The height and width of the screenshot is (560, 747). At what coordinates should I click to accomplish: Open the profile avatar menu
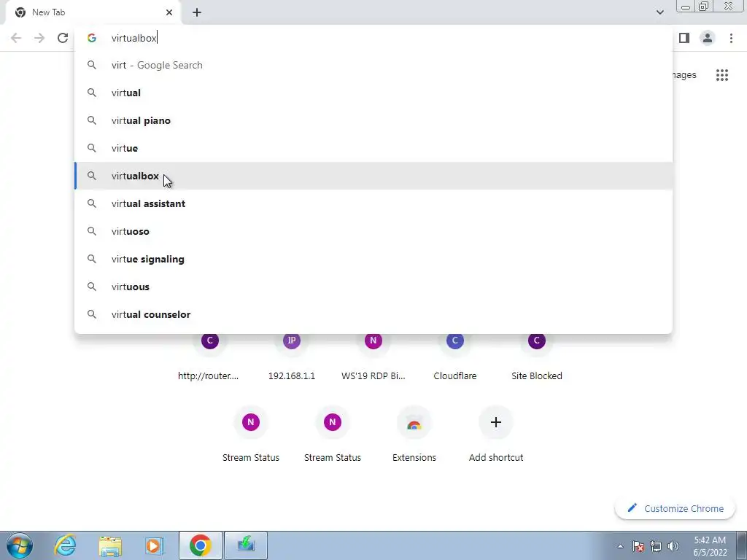tap(708, 38)
